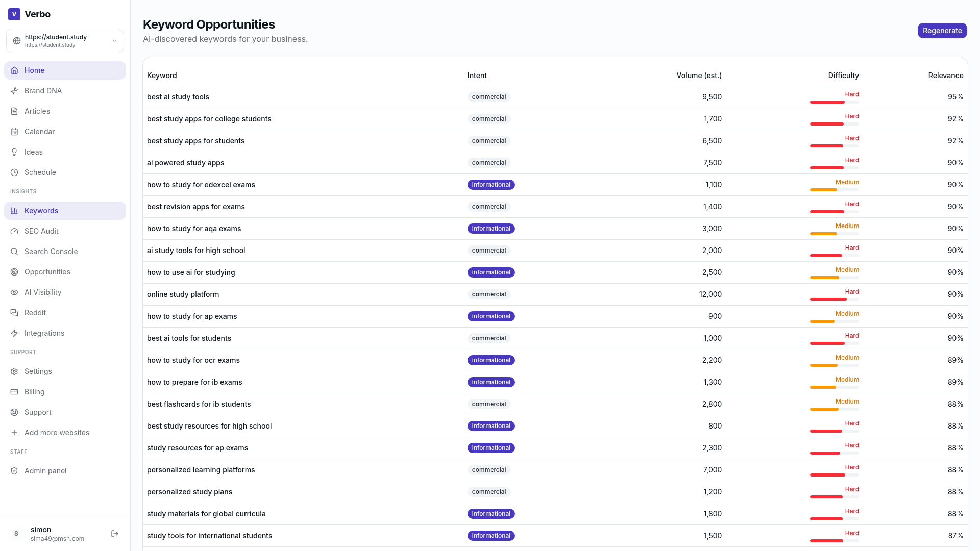Image resolution: width=980 pixels, height=551 pixels.
Task: Click the online study platform keyword row
Action: pyautogui.click(x=555, y=294)
